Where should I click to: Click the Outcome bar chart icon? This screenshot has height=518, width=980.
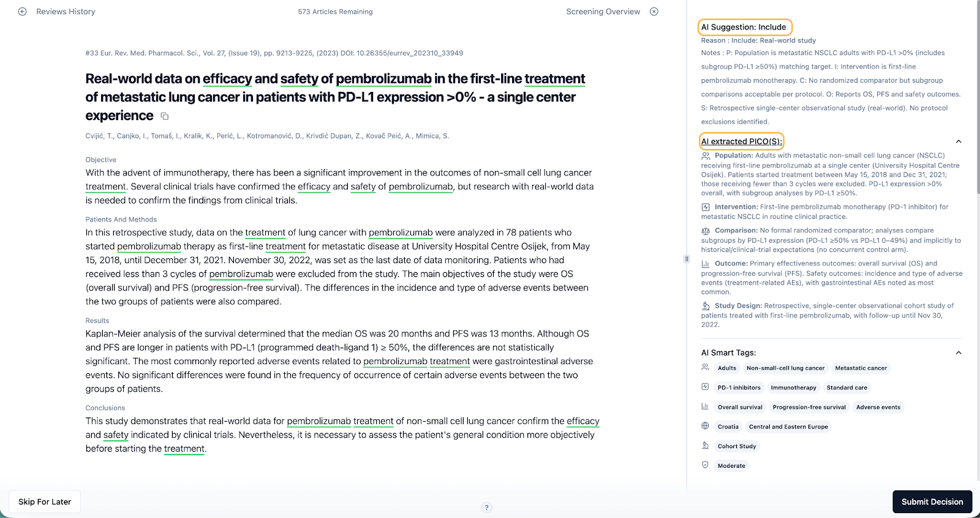tap(706, 264)
